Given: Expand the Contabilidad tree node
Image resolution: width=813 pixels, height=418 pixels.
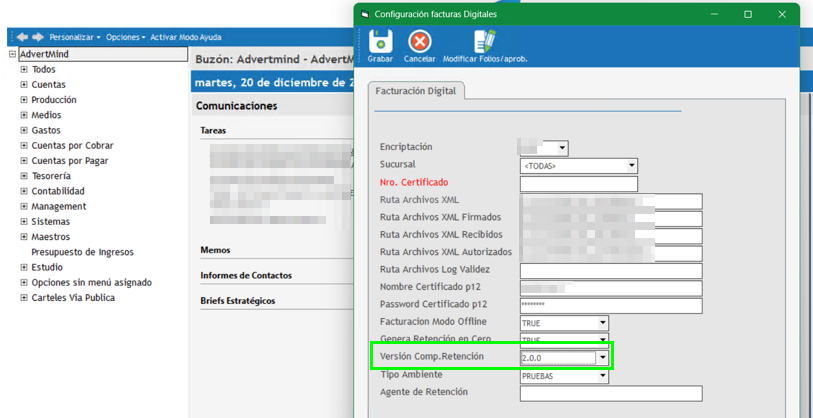Looking at the screenshot, I should point(24,191).
